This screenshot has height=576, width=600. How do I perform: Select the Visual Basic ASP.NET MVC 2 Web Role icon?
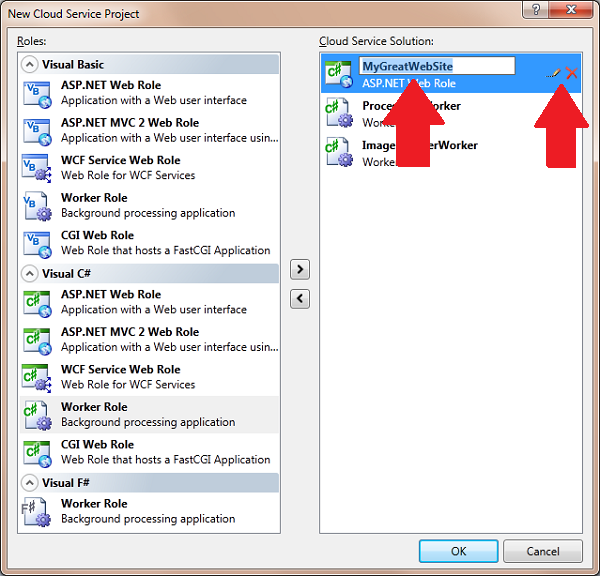[36, 130]
